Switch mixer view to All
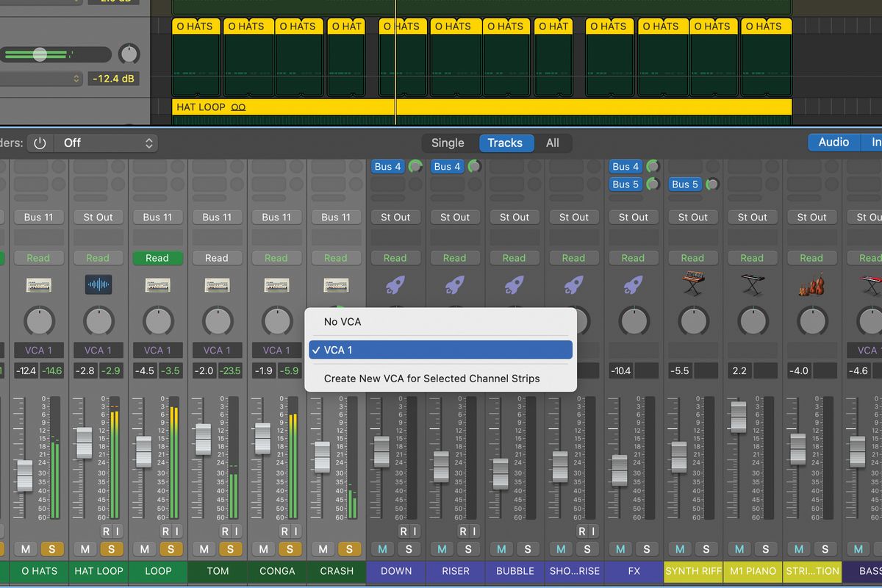 tap(552, 143)
